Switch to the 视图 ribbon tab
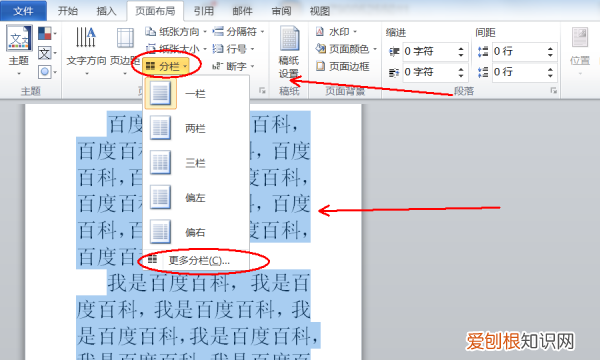600x360 pixels. pos(320,11)
